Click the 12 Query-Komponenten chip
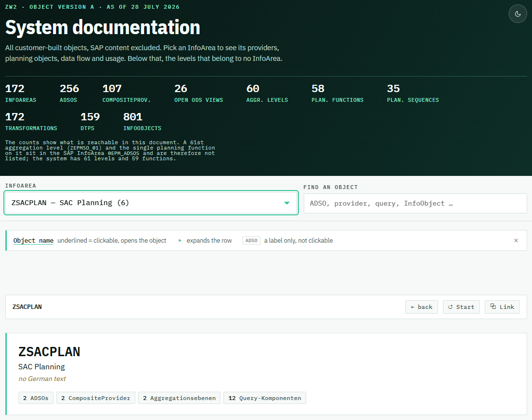The width and height of the screenshot is (532, 420). click(265, 398)
